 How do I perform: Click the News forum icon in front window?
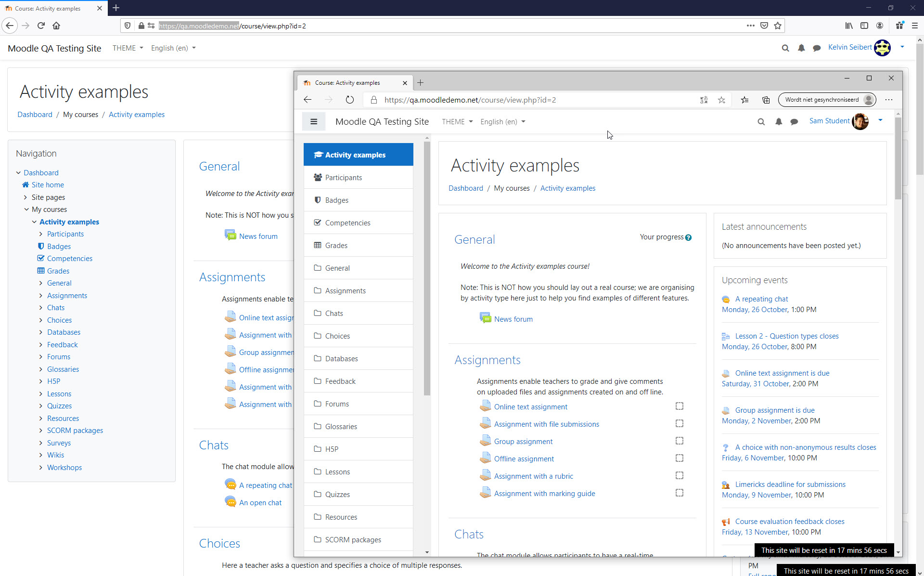(x=485, y=318)
